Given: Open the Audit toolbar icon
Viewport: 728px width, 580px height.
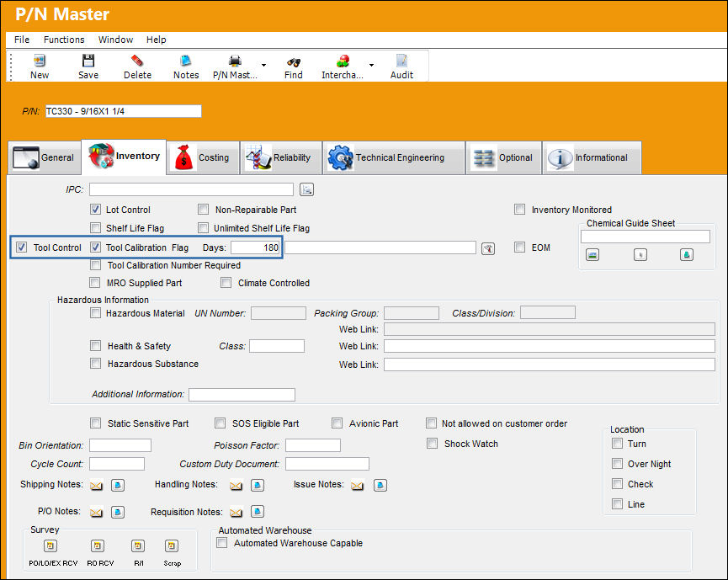Looking at the screenshot, I should [401, 61].
